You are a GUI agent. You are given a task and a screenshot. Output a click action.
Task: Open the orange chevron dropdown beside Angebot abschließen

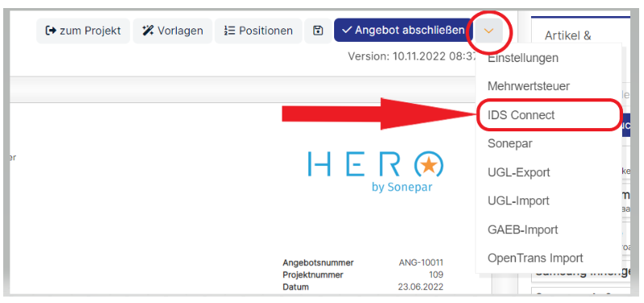point(489,31)
